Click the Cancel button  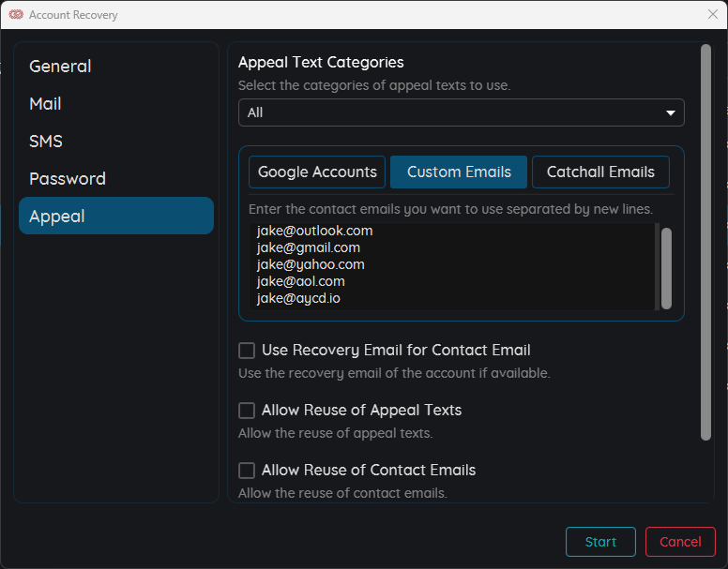(x=680, y=542)
